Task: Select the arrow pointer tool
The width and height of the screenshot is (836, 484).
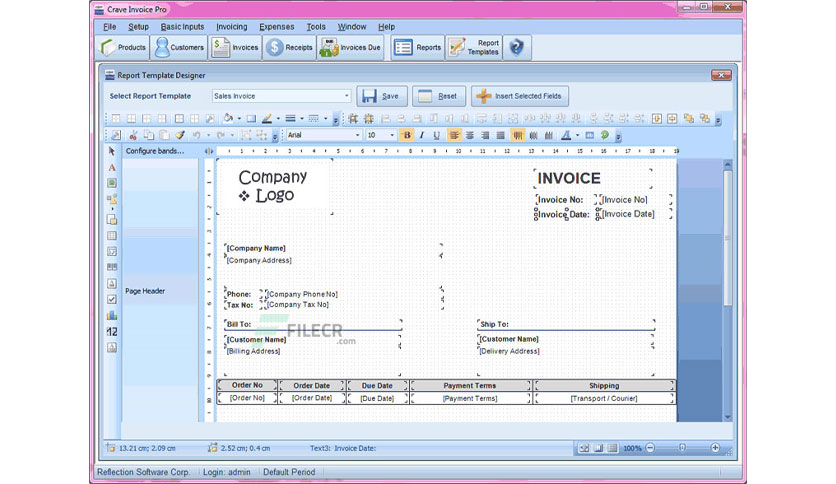Action: pyautogui.click(x=111, y=151)
